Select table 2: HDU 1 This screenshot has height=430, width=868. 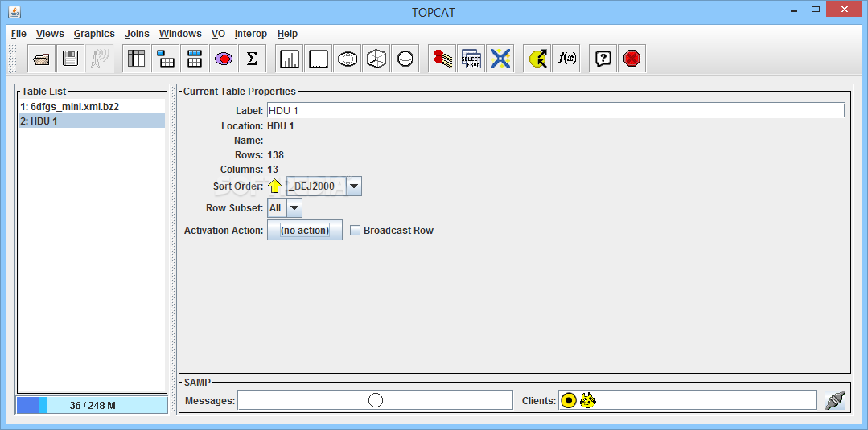(x=92, y=121)
